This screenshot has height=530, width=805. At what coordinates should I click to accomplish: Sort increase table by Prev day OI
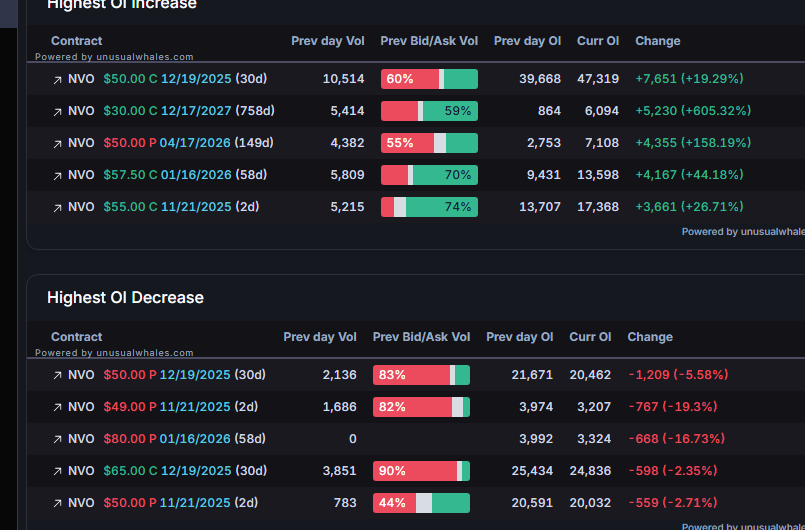coord(527,41)
